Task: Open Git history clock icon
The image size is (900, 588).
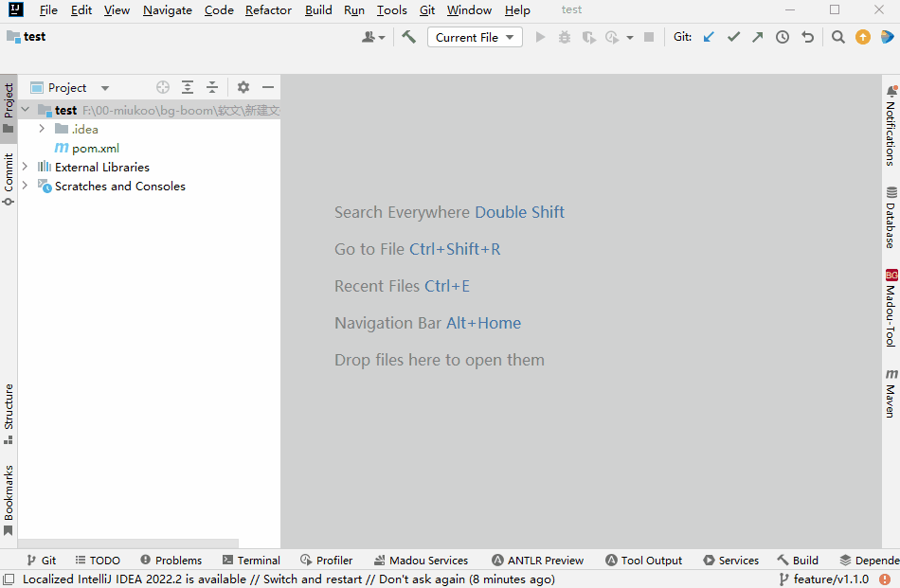Action: pyautogui.click(x=783, y=37)
